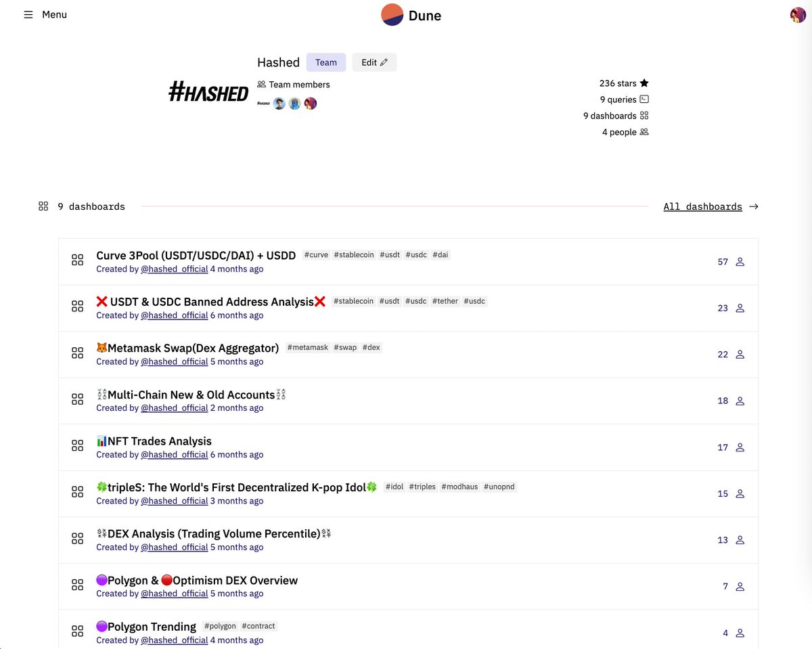Click the person icon beside 17
The height and width of the screenshot is (649, 812).
[740, 447]
